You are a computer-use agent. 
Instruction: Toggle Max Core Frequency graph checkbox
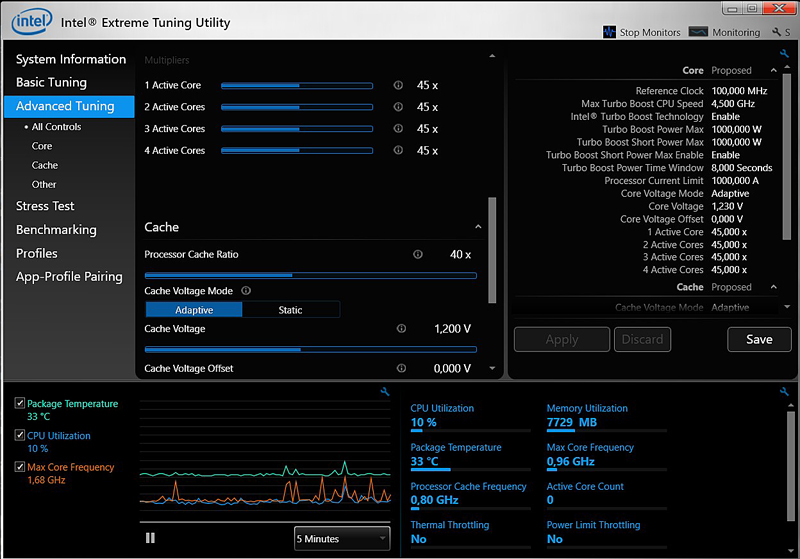pyautogui.click(x=19, y=466)
